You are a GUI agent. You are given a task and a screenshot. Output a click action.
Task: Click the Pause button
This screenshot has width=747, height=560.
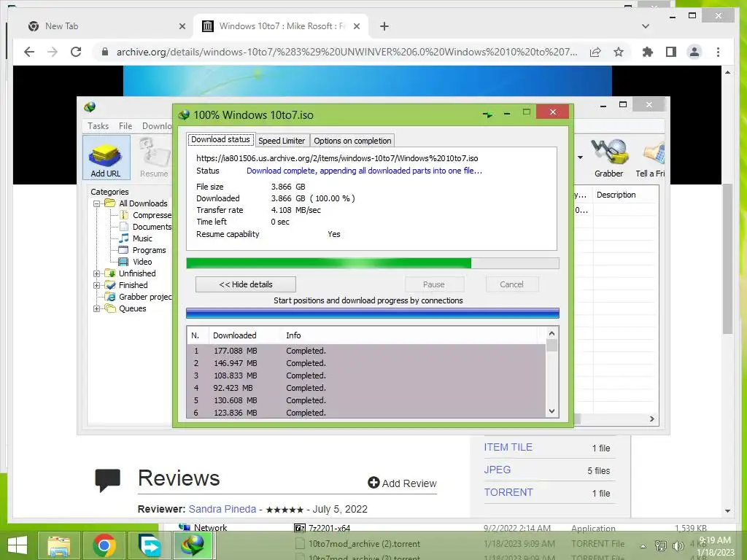[434, 284]
